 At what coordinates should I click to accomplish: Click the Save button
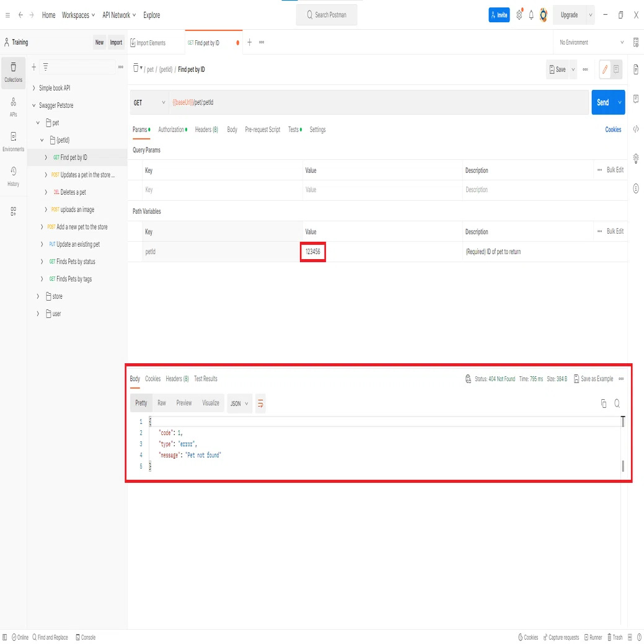[557, 69]
